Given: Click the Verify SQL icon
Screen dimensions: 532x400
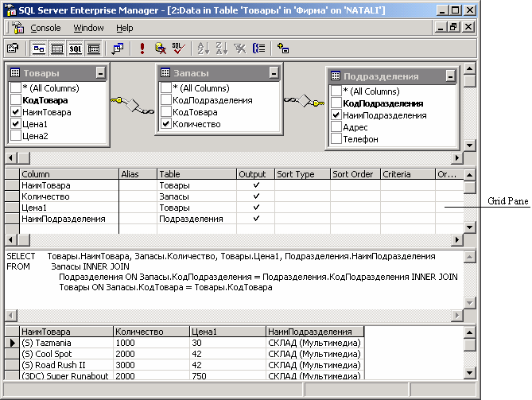Looking at the screenshot, I should pos(178,49).
